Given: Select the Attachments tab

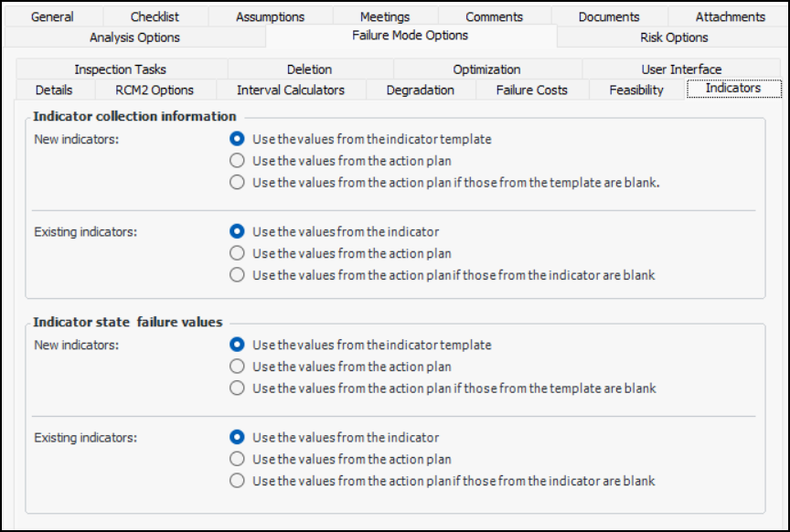Looking at the screenshot, I should tap(730, 16).
